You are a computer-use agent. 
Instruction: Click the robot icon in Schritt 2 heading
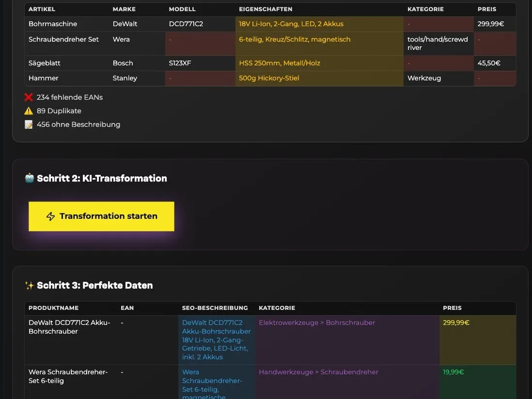point(30,178)
